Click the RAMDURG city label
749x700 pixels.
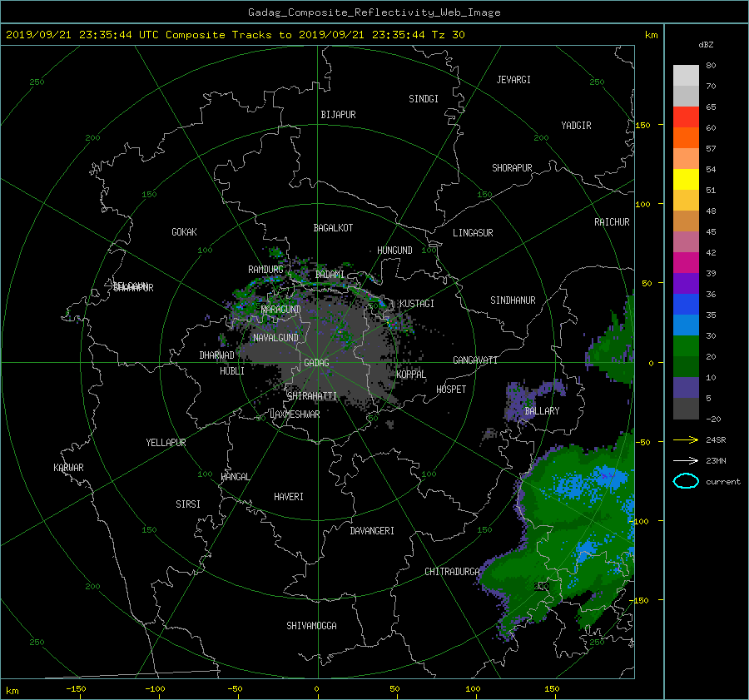[x=265, y=270]
